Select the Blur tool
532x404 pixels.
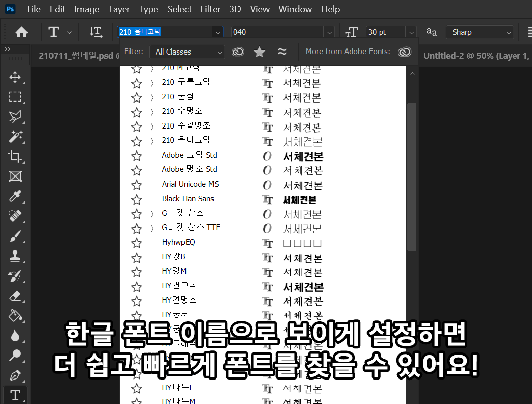(15, 336)
